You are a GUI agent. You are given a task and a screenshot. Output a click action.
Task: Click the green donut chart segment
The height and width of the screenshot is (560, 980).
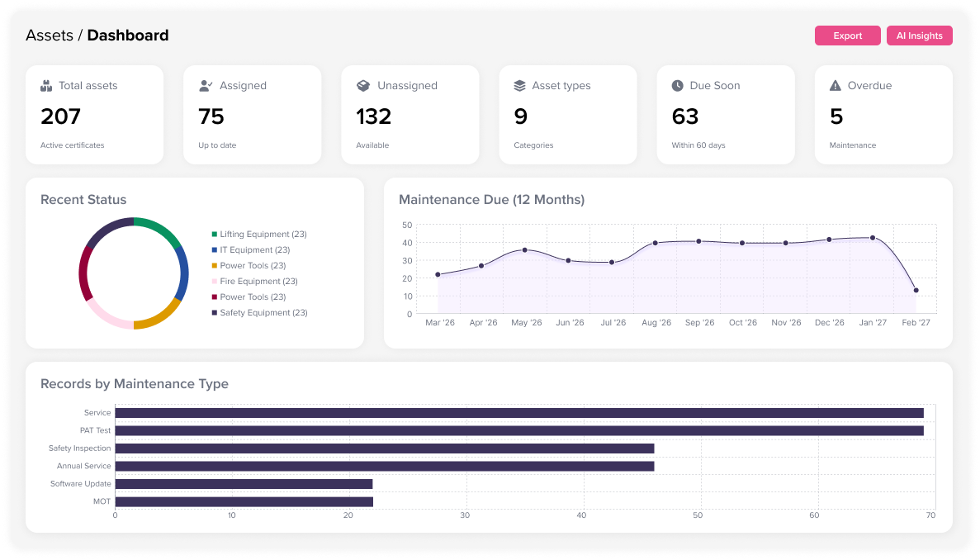[159, 230]
